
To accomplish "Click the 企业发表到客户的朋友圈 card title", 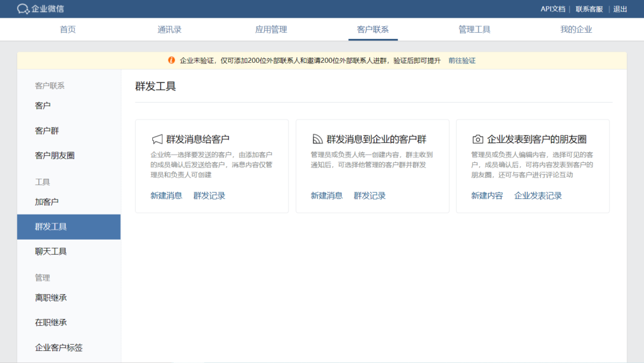I will (x=537, y=139).
